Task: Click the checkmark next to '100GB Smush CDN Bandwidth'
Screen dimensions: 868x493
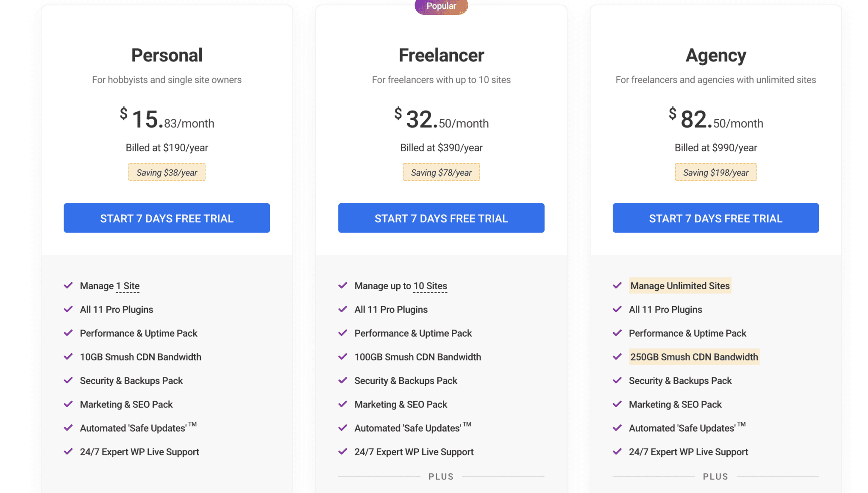Action: (343, 356)
